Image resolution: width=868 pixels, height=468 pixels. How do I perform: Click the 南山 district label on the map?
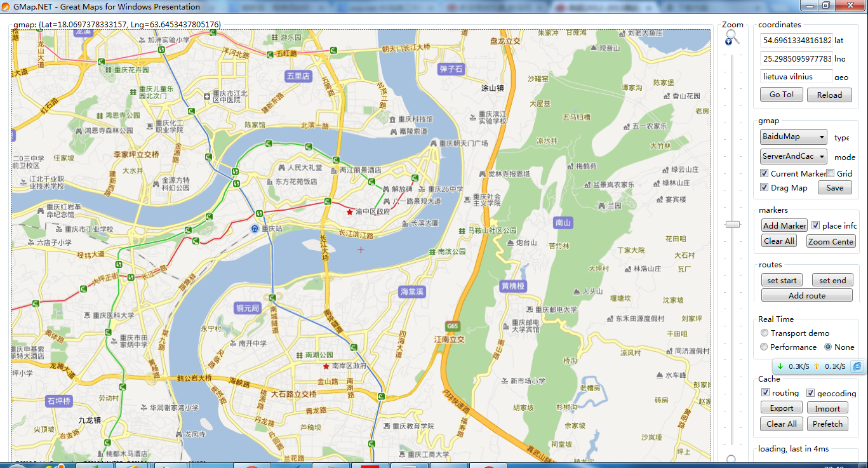563,222
